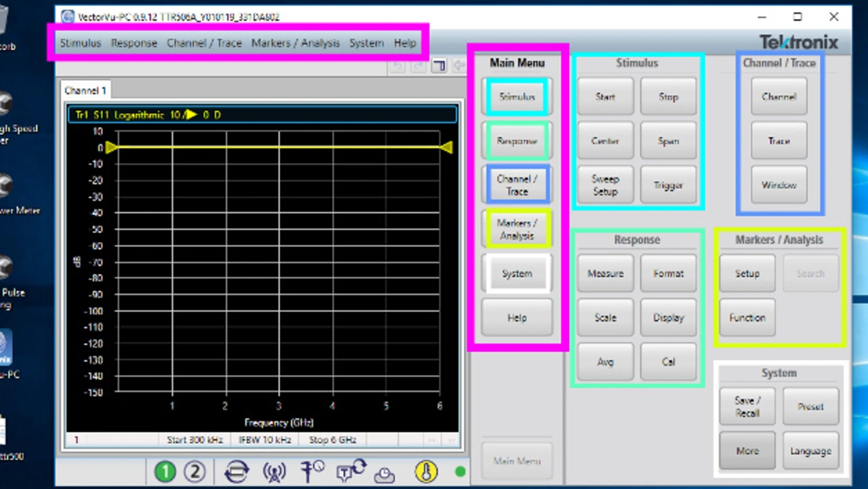
Task: Click the Language button
Action: (x=810, y=451)
